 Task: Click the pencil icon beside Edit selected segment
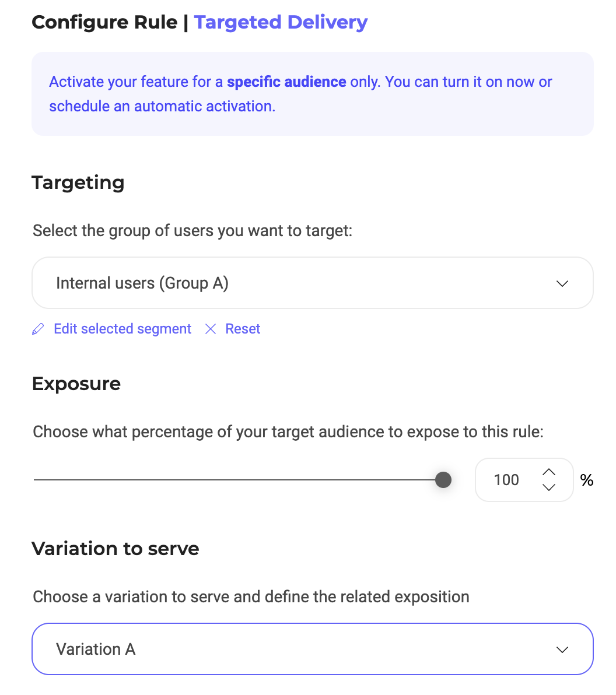point(38,329)
